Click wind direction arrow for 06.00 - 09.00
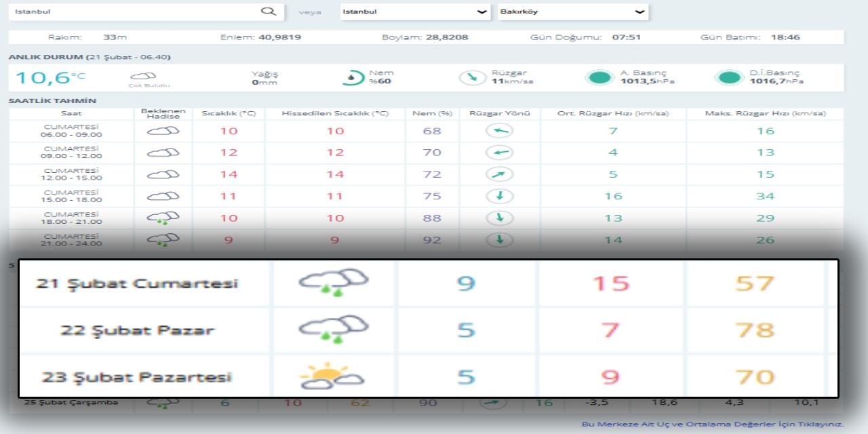The width and height of the screenshot is (868, 434). pos(500,131)
